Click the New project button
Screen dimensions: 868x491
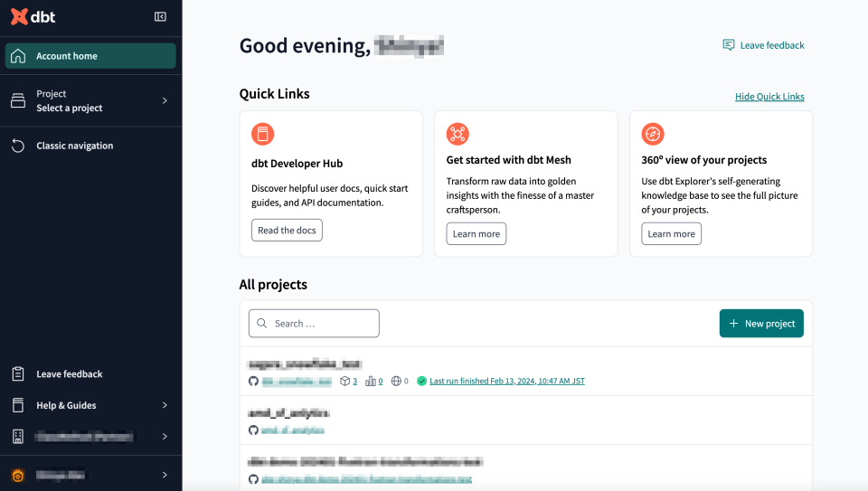pos(760,324)
